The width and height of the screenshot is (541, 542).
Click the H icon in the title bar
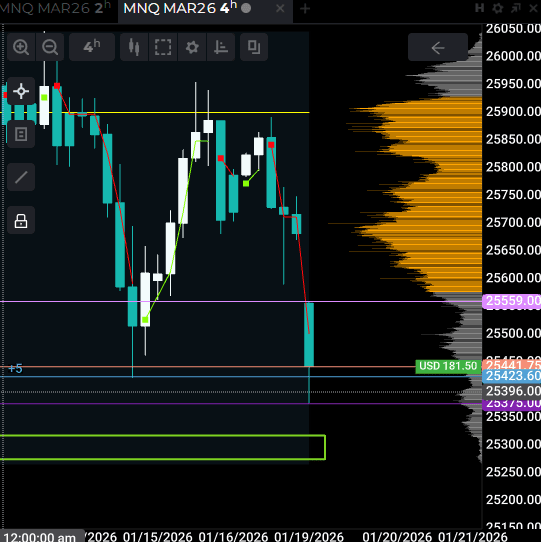coord(479,8)
